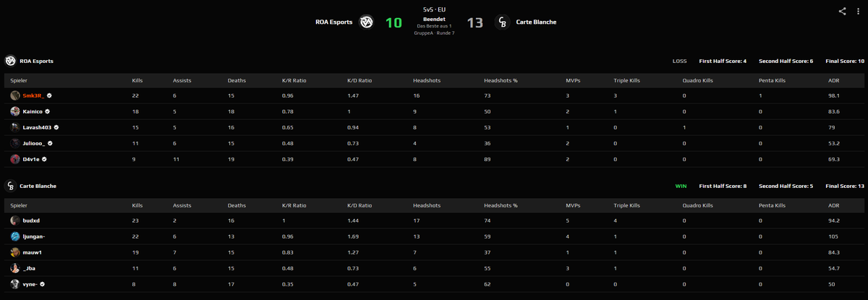Click Kills column header in ROA Esports table
The width and height of the screenshot is (868, 300).
137,80
